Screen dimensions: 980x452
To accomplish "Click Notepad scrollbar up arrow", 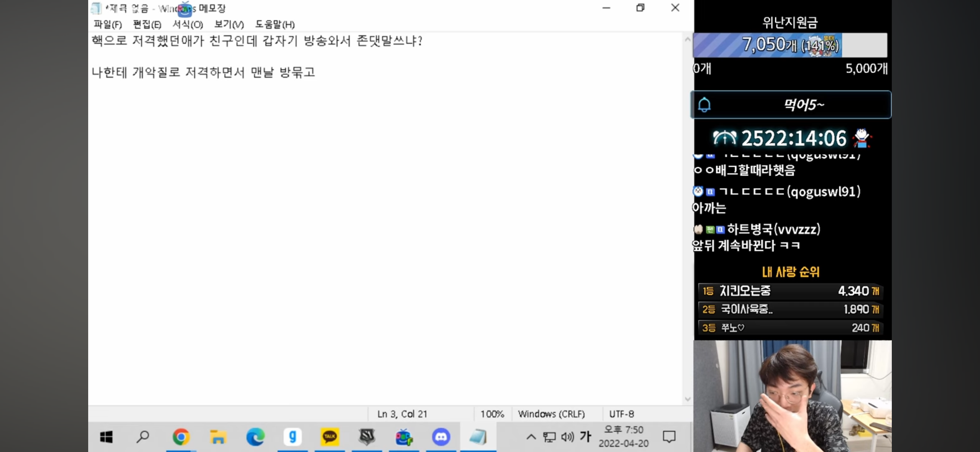I will point(687,39).
